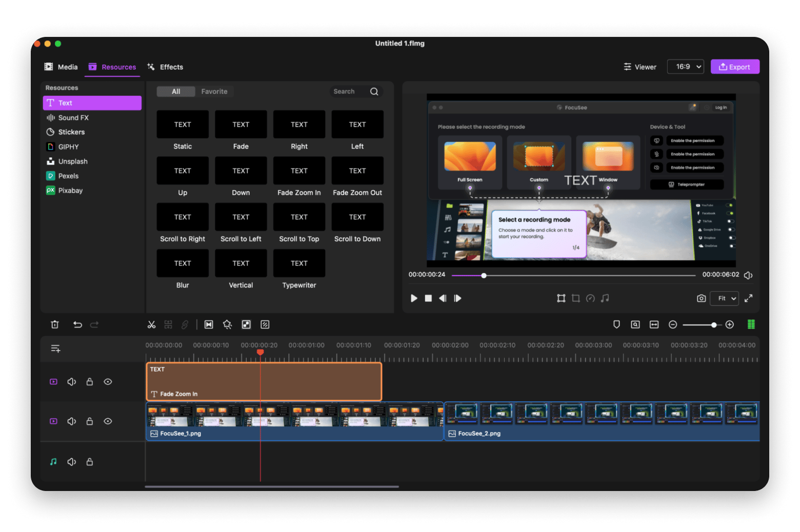Show the Favorite text presets
This screenshot has height=532, width=800.
coord(214,92)
